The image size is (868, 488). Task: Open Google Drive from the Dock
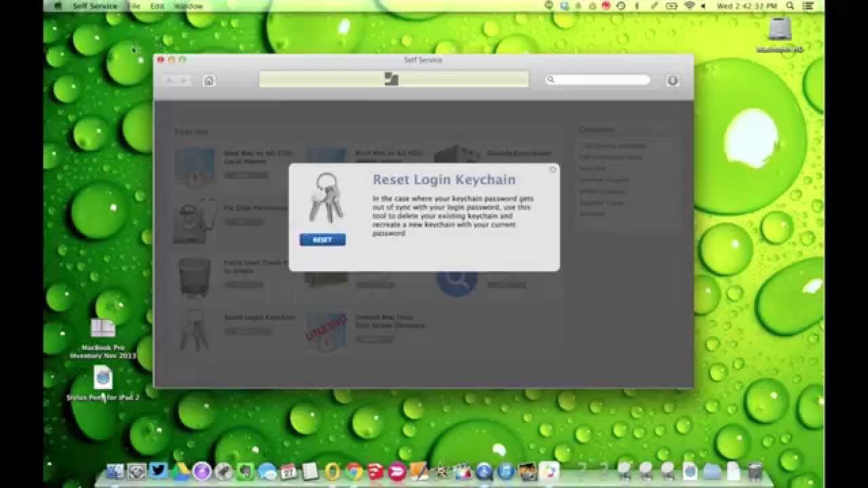(180, 472)
